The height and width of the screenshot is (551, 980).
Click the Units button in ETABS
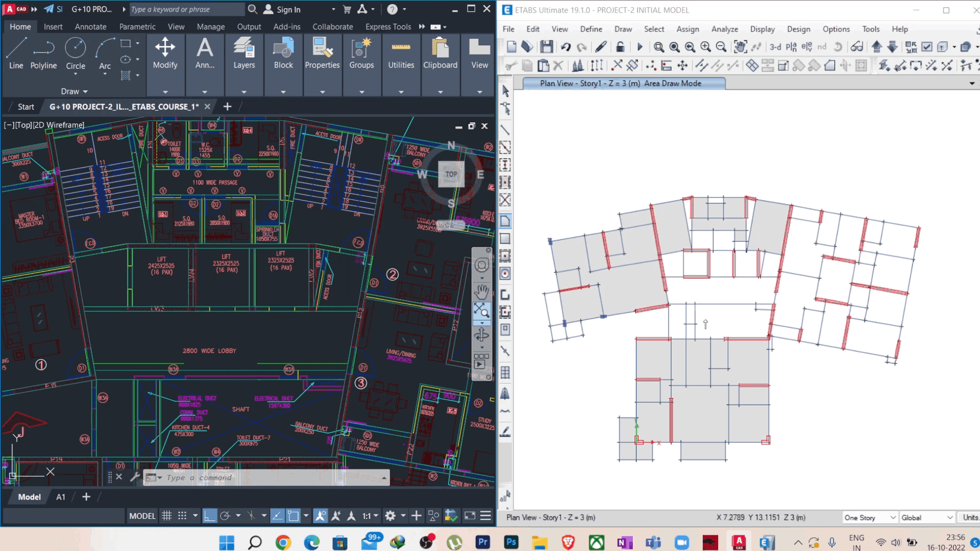pos(970,517)
